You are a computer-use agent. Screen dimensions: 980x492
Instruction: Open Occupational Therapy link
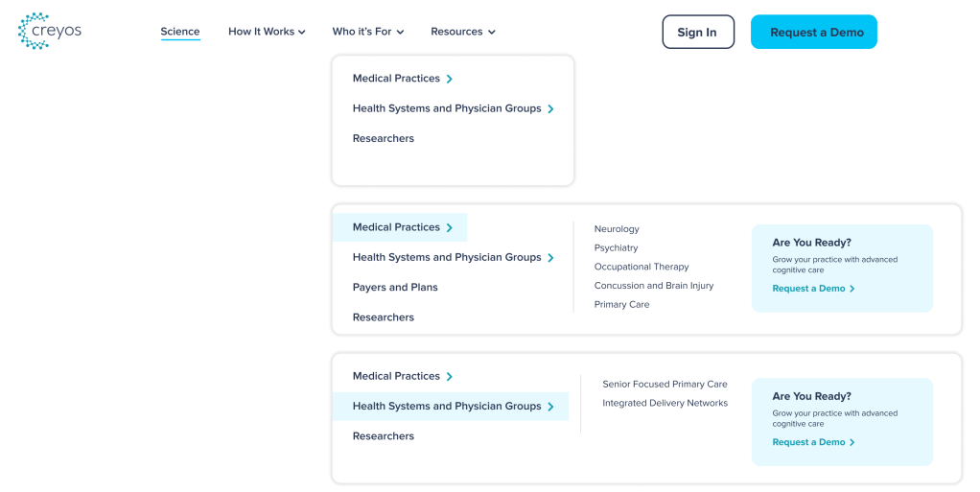pos(642,267)
